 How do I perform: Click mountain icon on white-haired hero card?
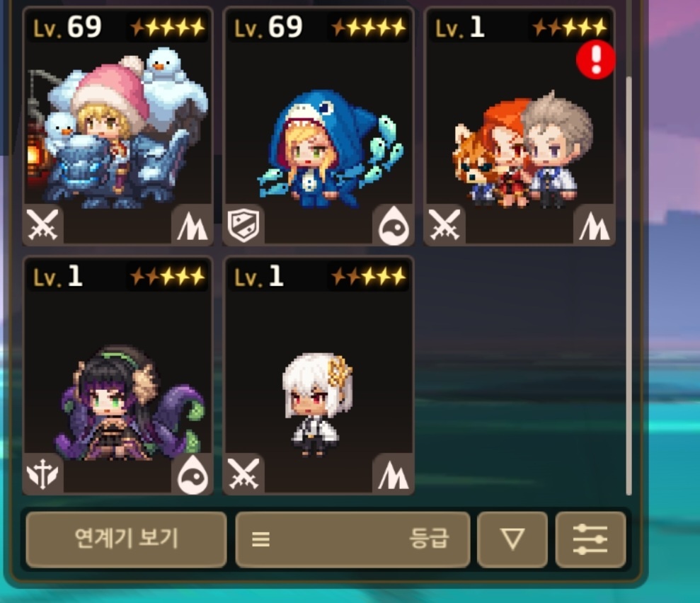[x=394, y=474]
